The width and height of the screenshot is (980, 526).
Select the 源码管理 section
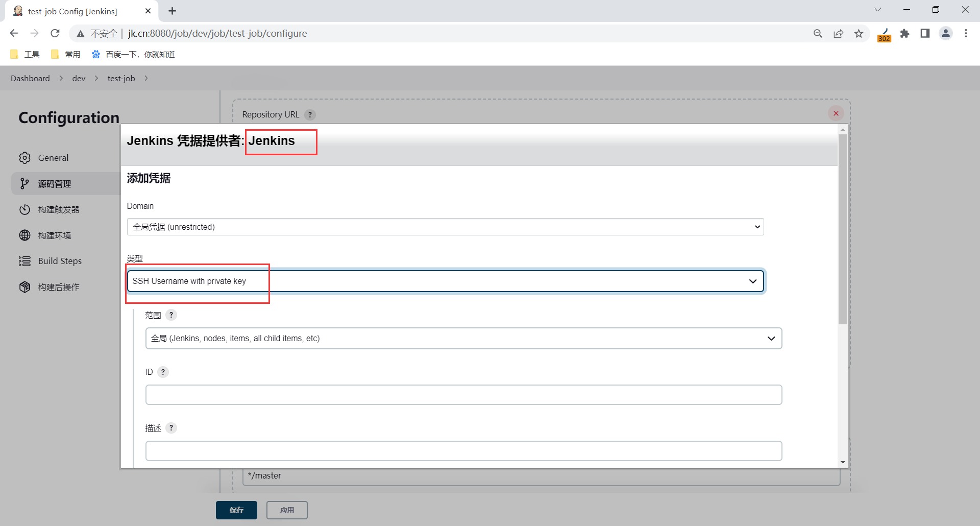coord(66,184)
